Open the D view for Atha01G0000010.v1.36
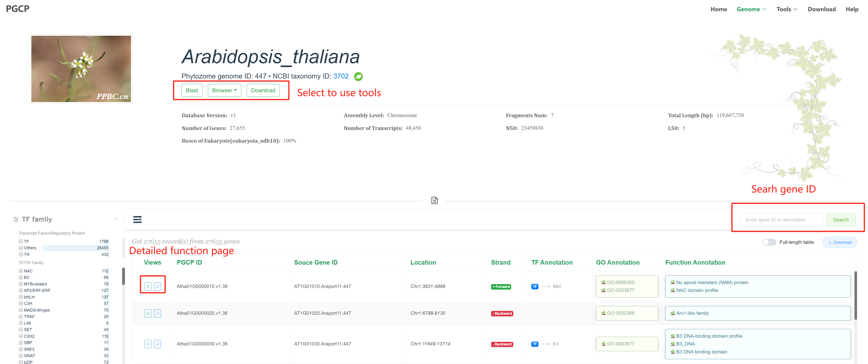 click(148, 286)
